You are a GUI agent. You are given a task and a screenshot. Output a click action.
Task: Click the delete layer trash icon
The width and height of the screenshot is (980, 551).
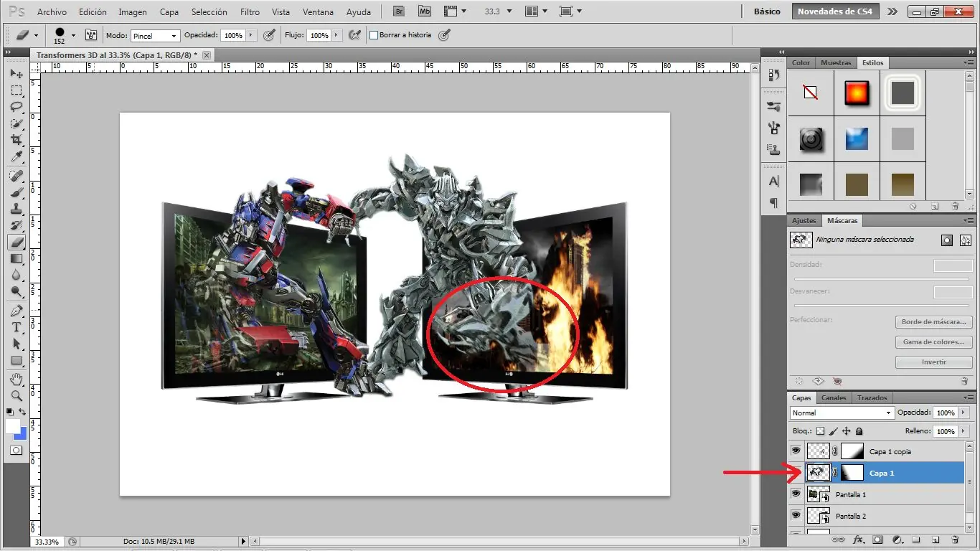(x=954, y=540)
